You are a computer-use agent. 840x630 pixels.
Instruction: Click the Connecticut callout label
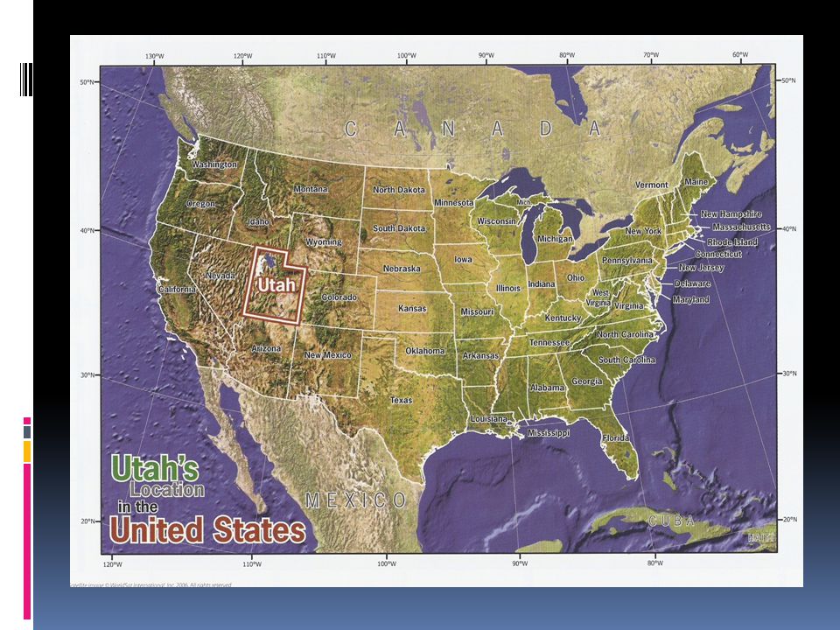click(x=718, y=254)
